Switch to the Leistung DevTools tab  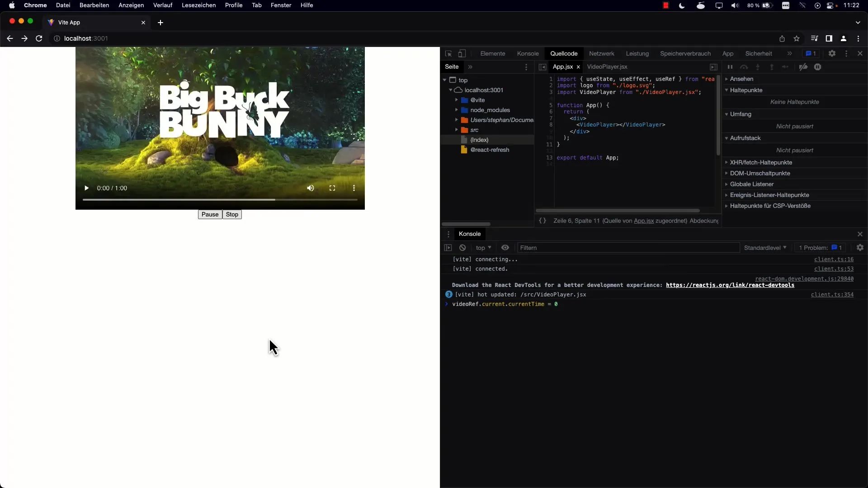click(x=637, y=53)
